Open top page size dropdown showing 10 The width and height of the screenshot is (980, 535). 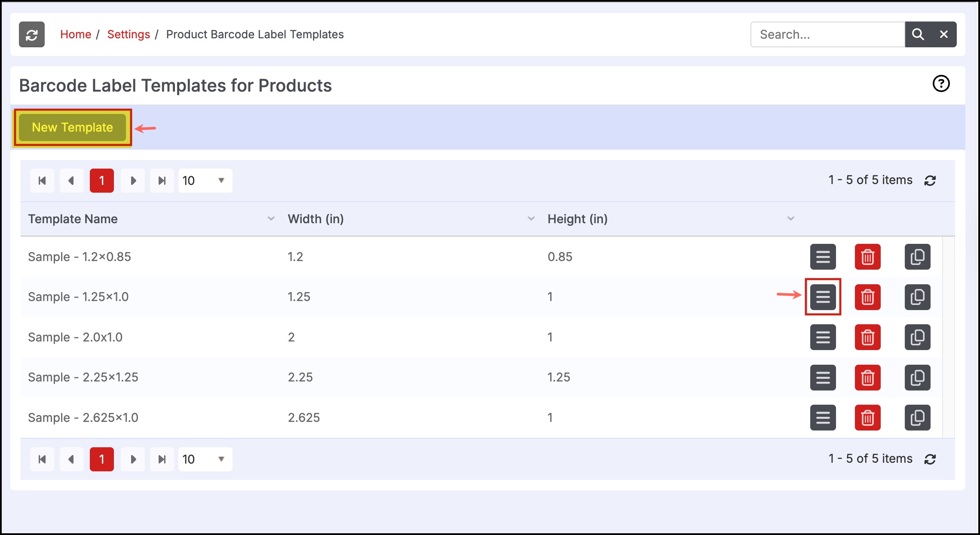click(205, 181)
